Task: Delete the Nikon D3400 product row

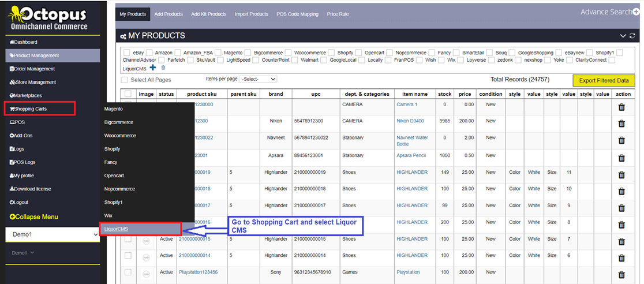Action: pos(621,124)
